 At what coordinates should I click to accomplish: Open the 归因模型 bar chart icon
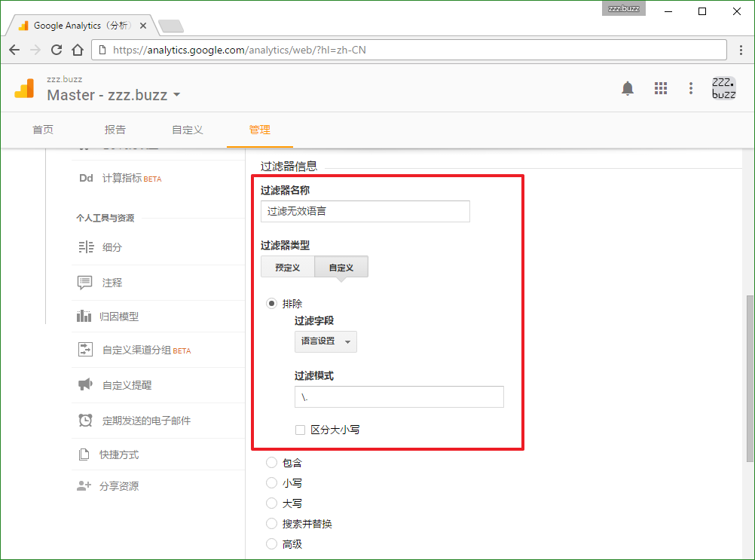pyautogui.click(x=84, y=316)
